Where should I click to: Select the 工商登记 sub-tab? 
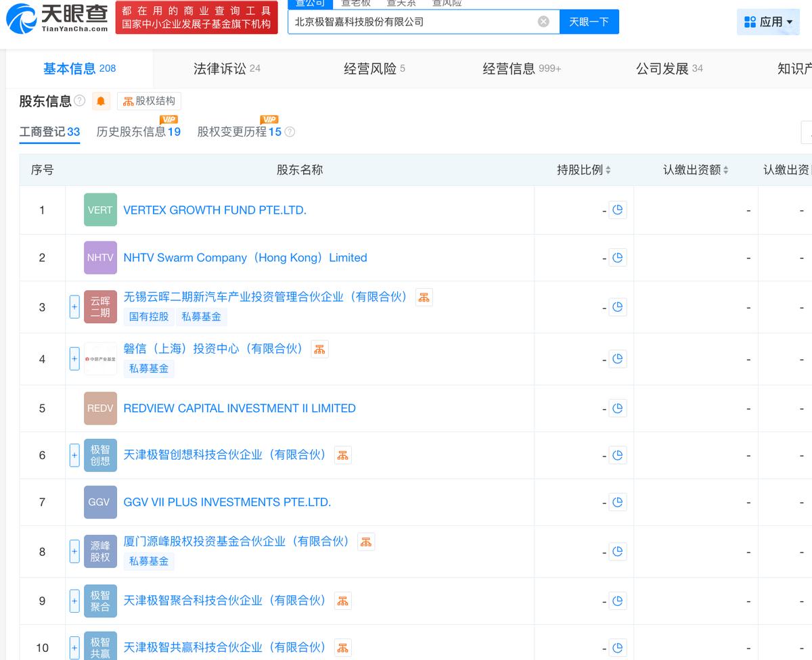coord(49,132)
